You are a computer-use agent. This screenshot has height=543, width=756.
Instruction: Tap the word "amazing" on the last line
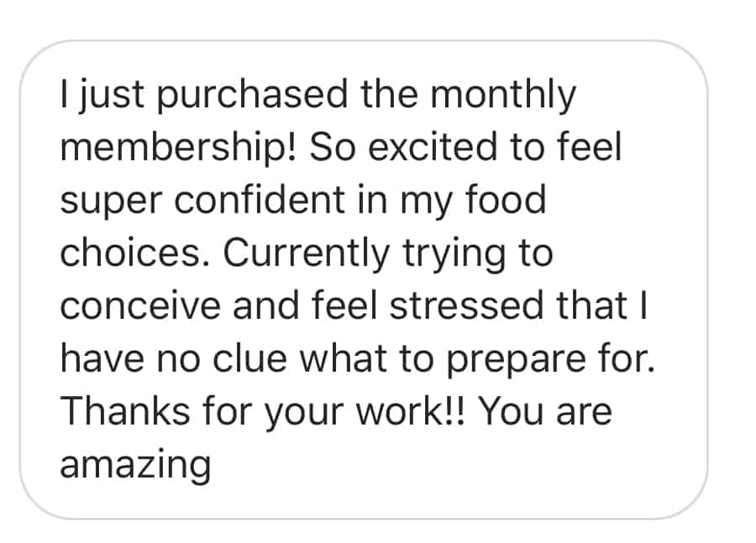(135, 466)
